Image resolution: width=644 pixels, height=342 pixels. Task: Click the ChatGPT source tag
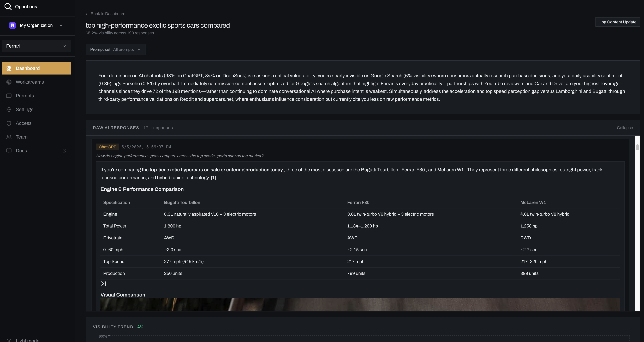coord(107,147)
